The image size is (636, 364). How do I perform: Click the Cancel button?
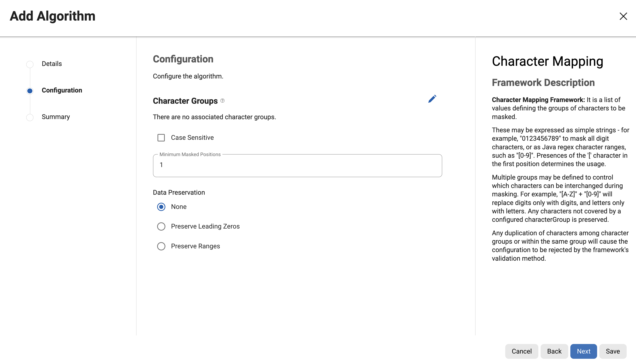coord(522,351)
